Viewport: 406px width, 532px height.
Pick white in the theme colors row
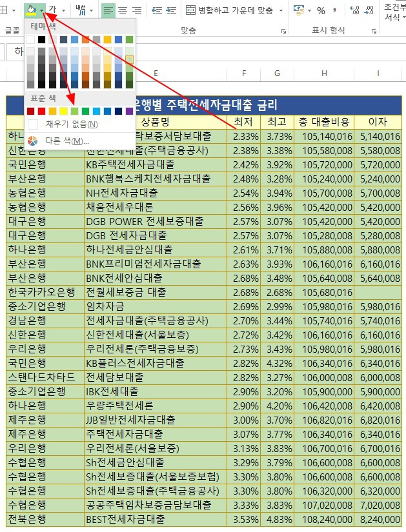coord(30,40)
